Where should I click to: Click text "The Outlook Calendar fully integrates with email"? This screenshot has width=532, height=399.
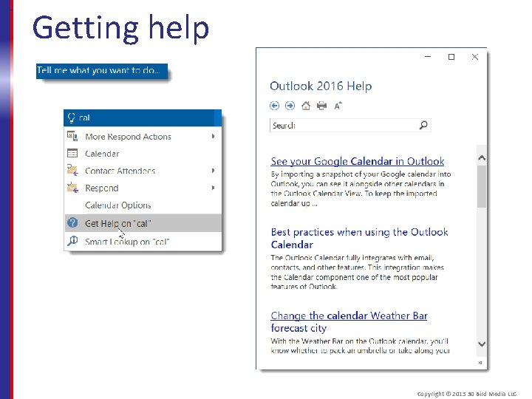[352, 258]
